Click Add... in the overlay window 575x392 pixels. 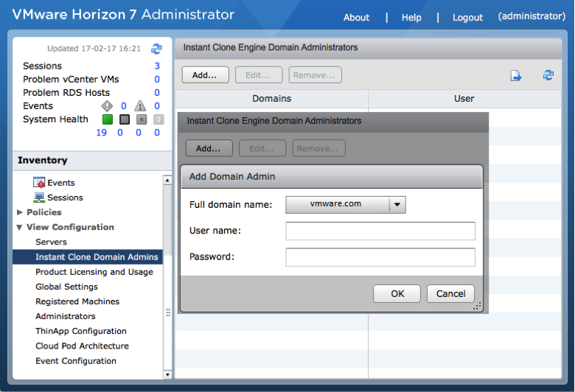point(209,149)
